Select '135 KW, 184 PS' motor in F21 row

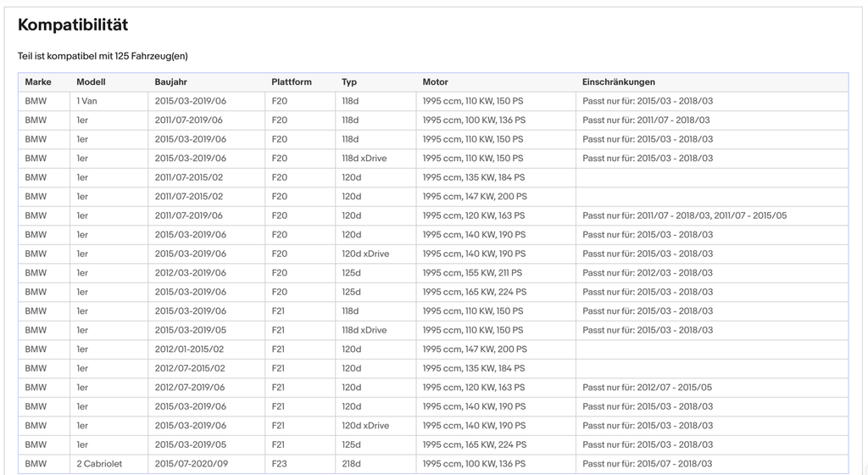[x=473, y=368]
